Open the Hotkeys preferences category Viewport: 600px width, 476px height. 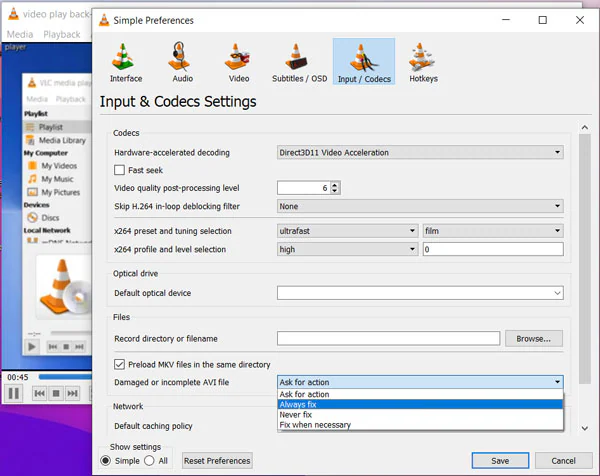(423, 63)
